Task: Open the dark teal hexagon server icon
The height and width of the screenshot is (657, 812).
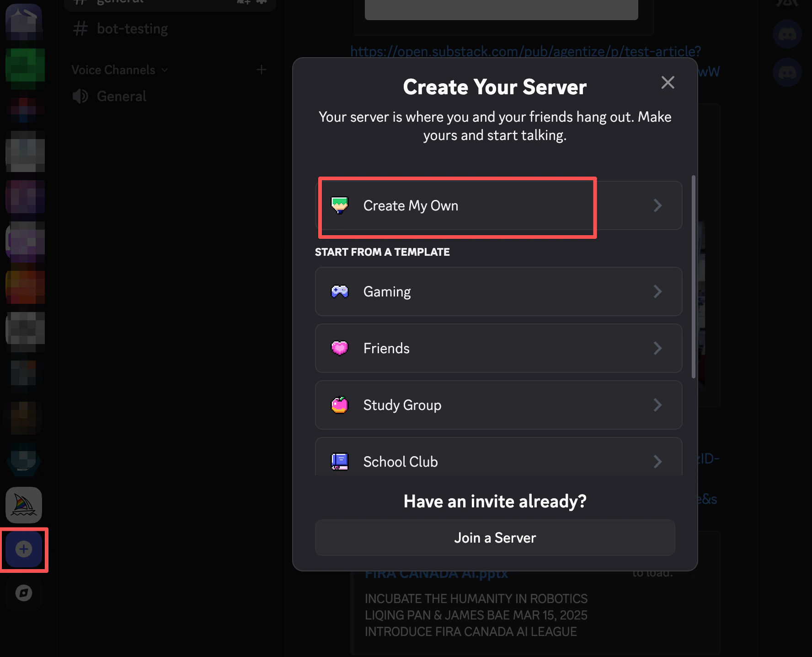Action: point(24,460)
